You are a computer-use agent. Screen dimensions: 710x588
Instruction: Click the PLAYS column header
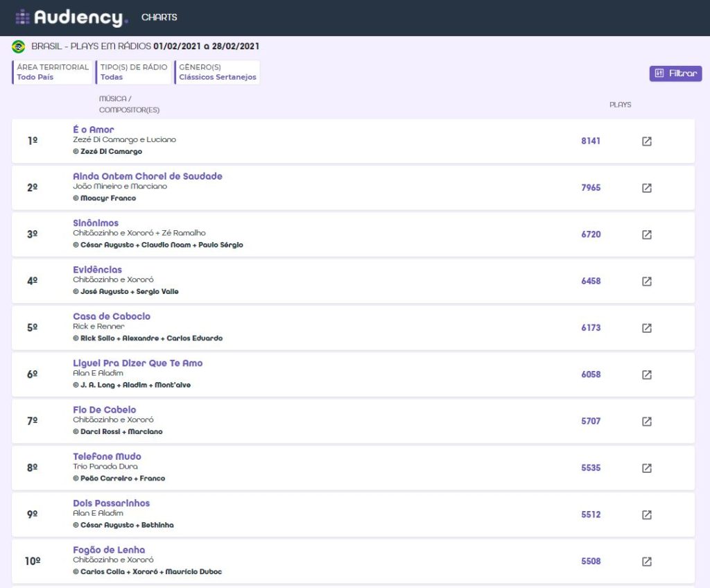(620, 105)
